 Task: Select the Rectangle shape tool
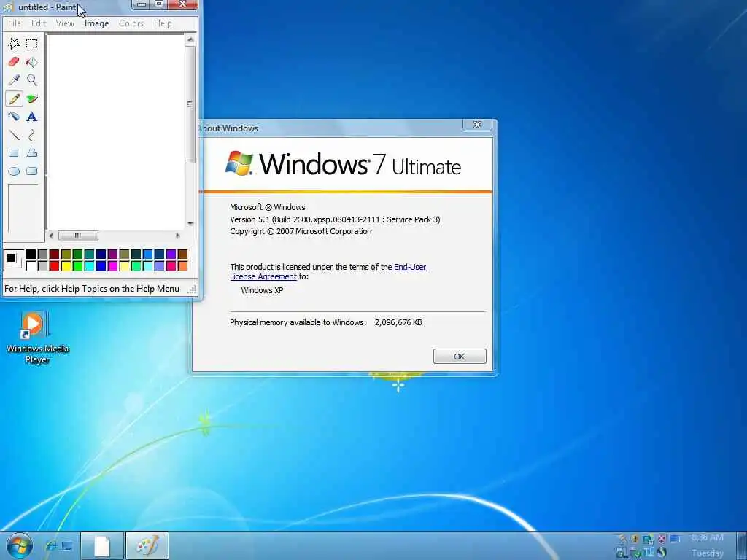(x=14, y=153)
